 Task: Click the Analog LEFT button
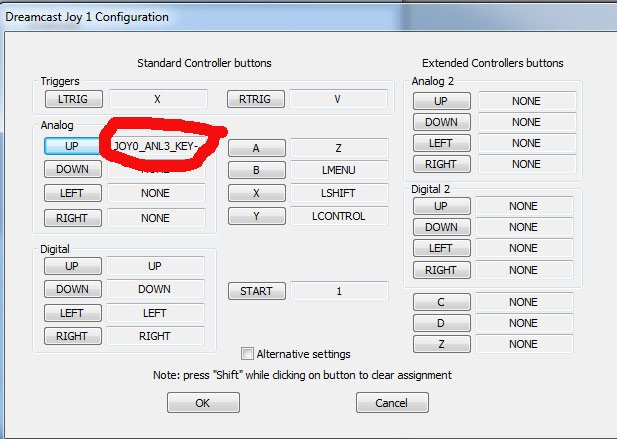pos(73,193)
